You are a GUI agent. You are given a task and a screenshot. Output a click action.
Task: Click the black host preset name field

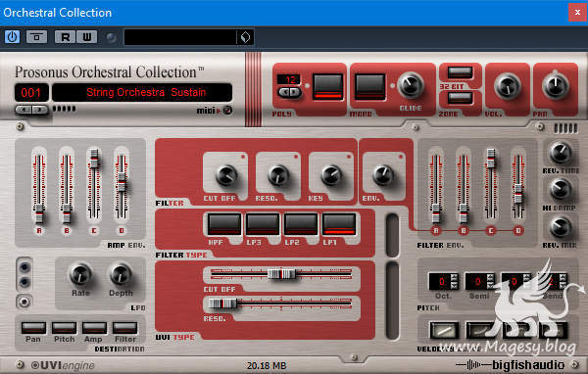click(x=180, y=37)
